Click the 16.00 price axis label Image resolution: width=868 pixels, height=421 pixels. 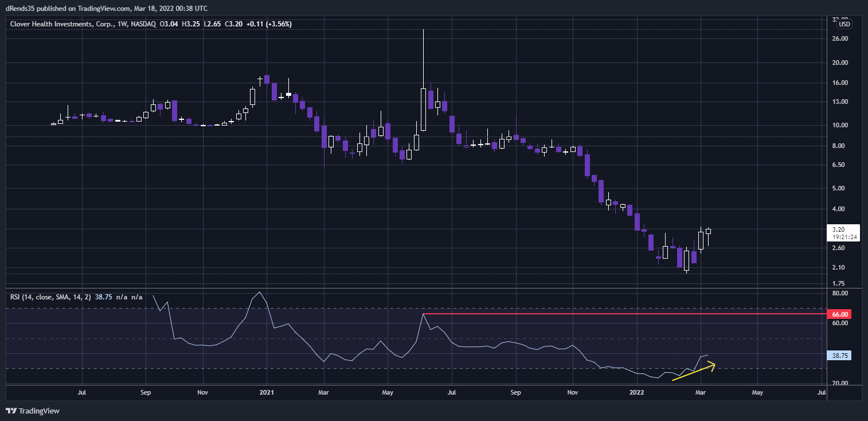tap(840, 83)
